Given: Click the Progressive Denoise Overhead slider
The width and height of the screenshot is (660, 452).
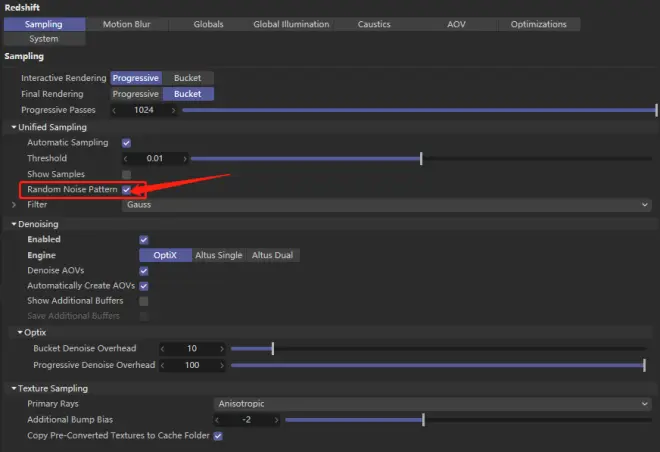Looking at the screenshot, I should 438,365.
